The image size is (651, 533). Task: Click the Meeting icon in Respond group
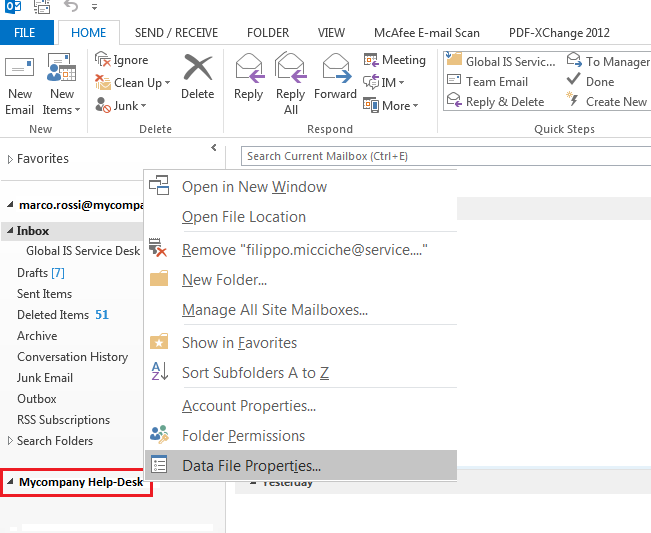coord(371,61)
